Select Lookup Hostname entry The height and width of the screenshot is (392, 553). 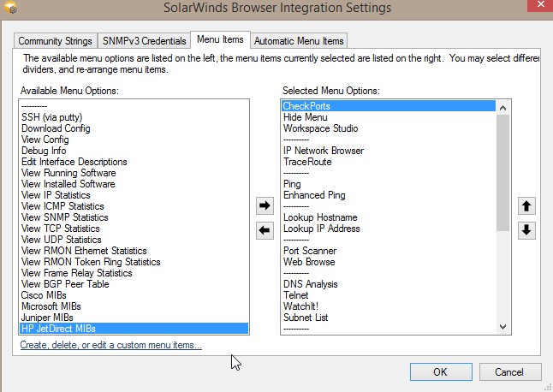pos(389,217)
